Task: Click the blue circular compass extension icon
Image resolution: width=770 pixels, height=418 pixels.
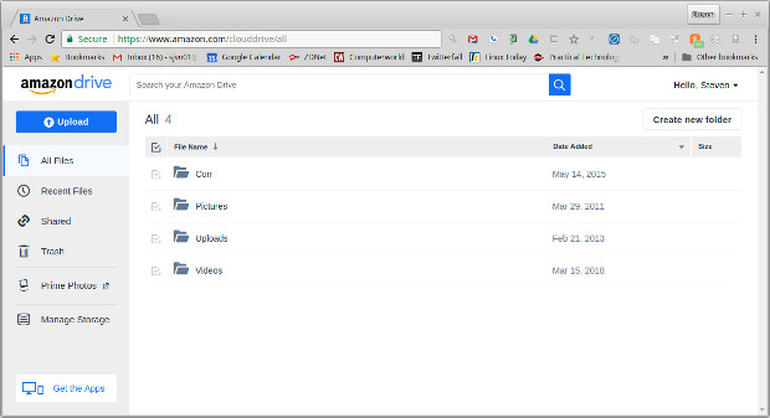Action: [614, 39]
